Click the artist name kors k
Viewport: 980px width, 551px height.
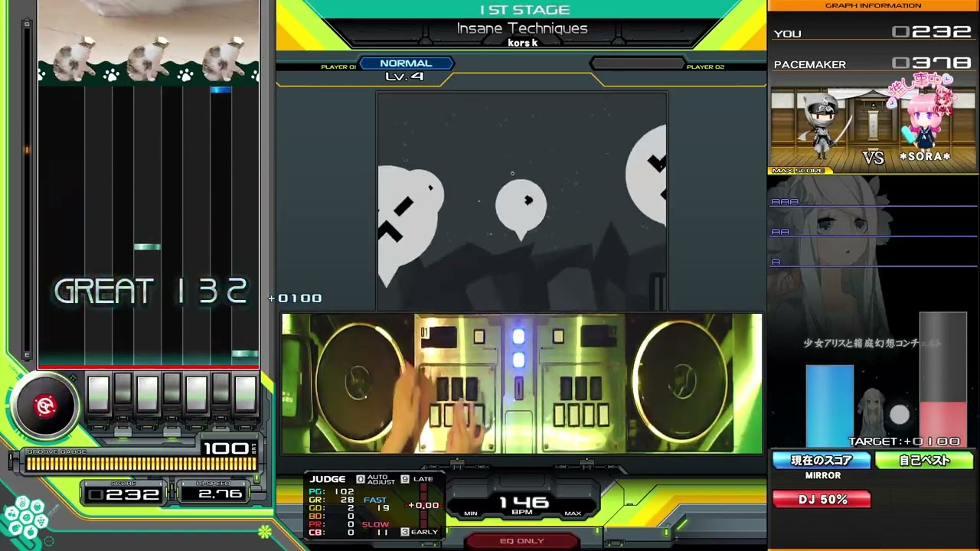point(523,43)
